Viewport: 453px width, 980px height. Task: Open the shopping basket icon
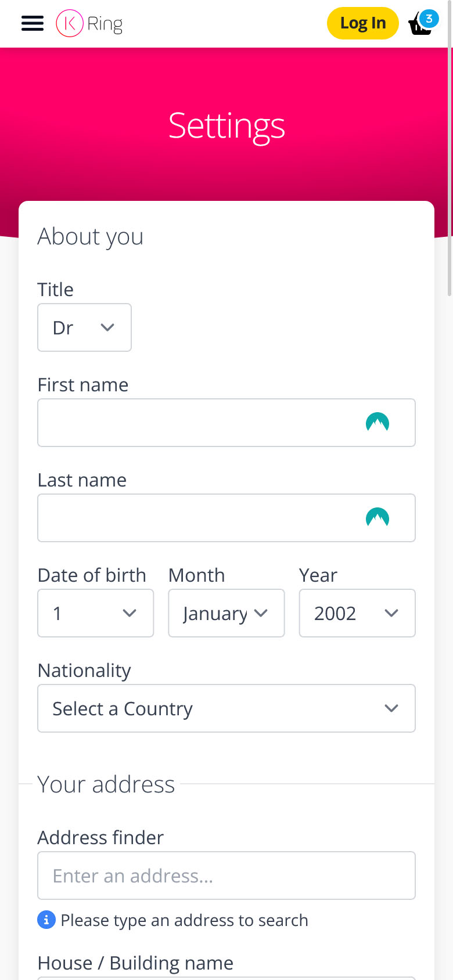(419, 27)
